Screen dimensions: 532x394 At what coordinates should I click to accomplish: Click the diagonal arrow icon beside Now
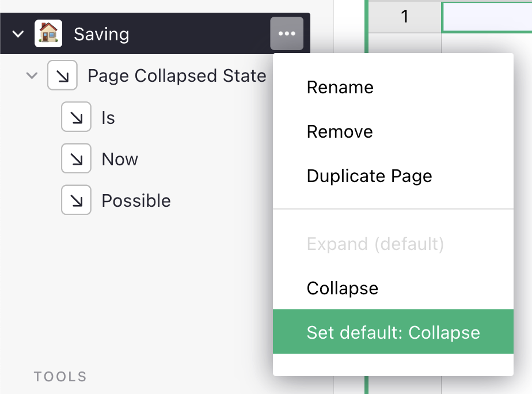[x=76, y=159]
